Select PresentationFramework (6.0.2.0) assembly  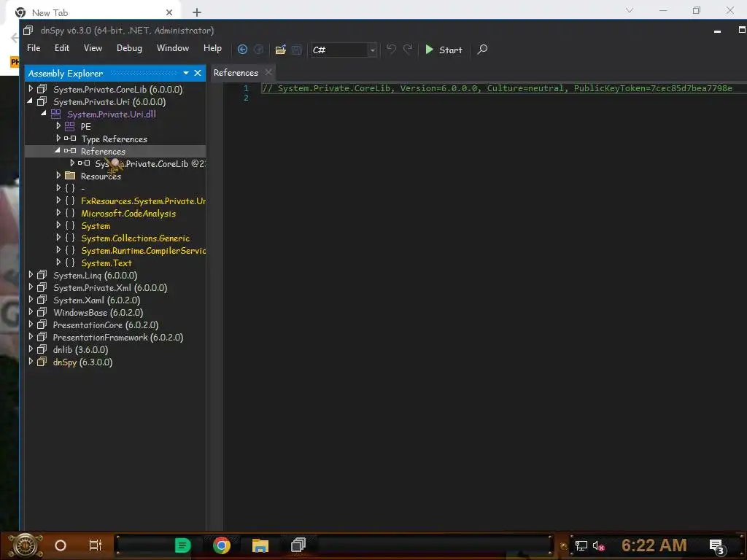[x=118, y=337]
